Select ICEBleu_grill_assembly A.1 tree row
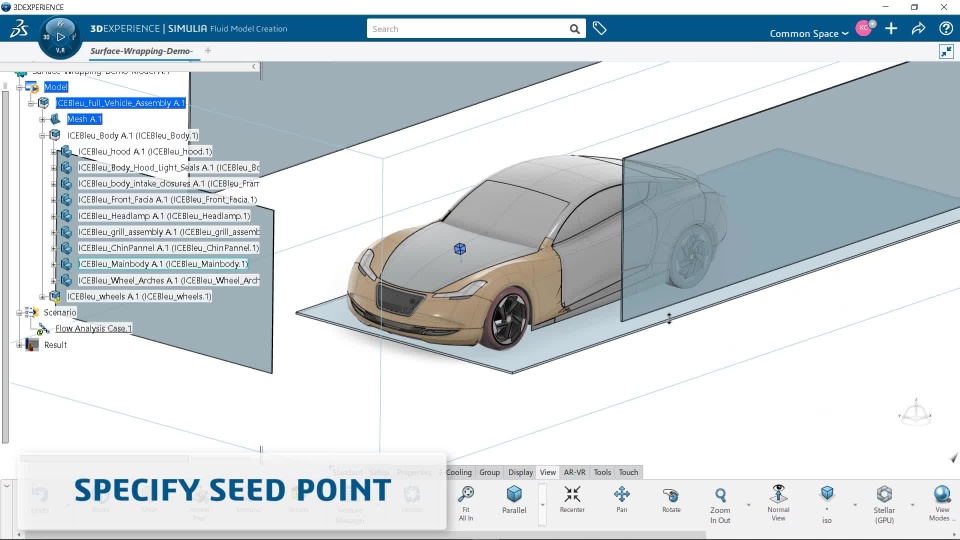The height and width of the screenshot is (540, 960). (168, 232)
